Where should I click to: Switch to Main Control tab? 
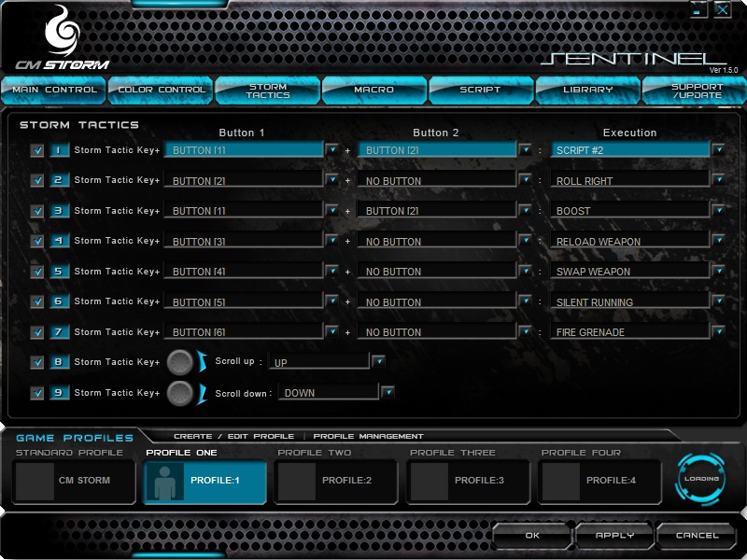[x=54, y=90]
